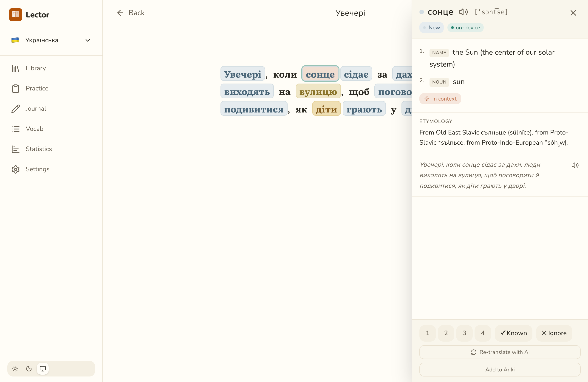The image size is (588, 382).
Task: Click the Увечері page title
Action: pyautogui.click(x=350, y=13)
